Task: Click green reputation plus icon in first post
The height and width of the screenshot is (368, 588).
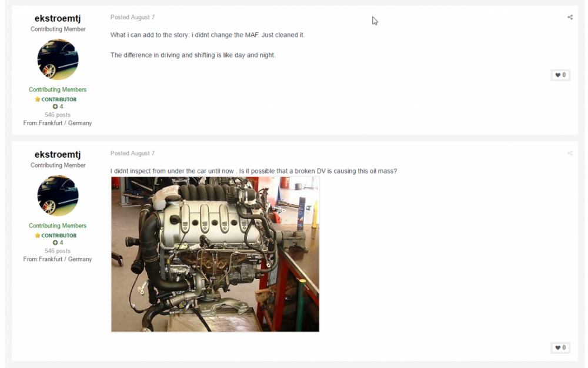Action: tap(55, 107)
